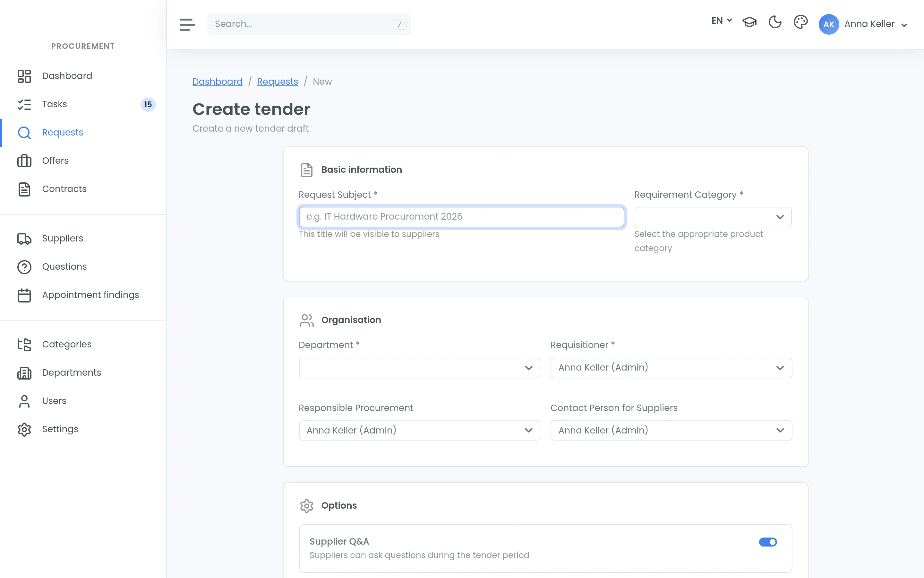Click the Offers briefcase icon
The width and height of the screenshot is (924, 578).
pos(24,161)
